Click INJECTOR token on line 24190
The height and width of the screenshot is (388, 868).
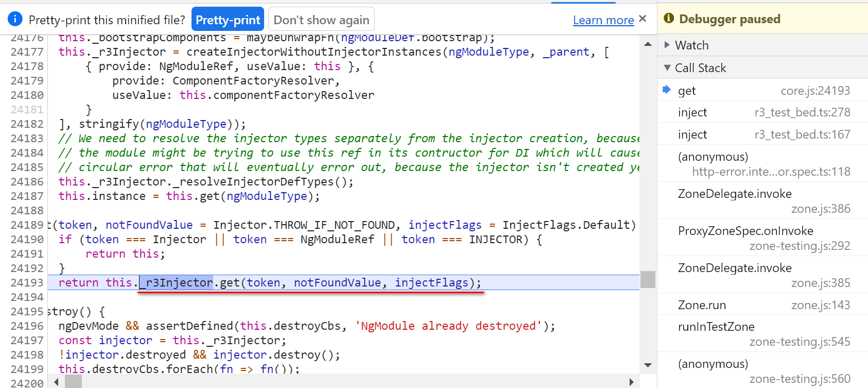496,239
